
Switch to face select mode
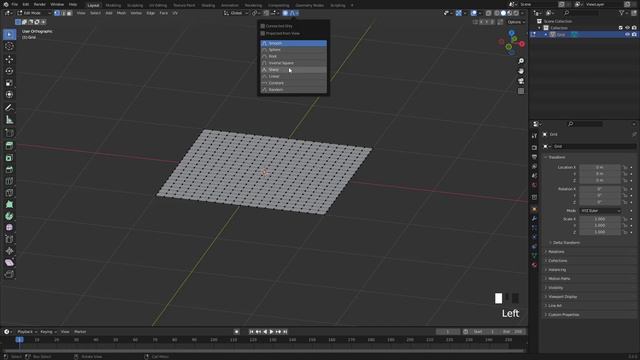pos(69,13)
